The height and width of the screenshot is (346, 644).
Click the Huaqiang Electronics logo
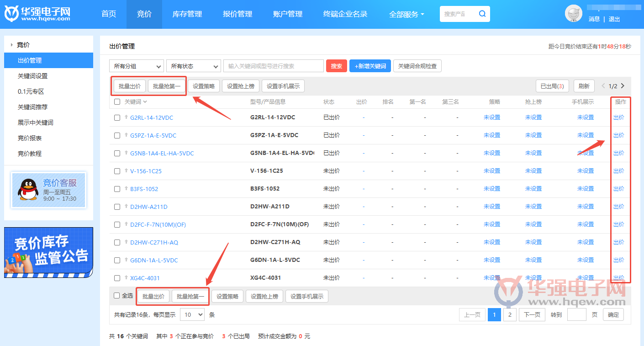[x=37, y=14]
